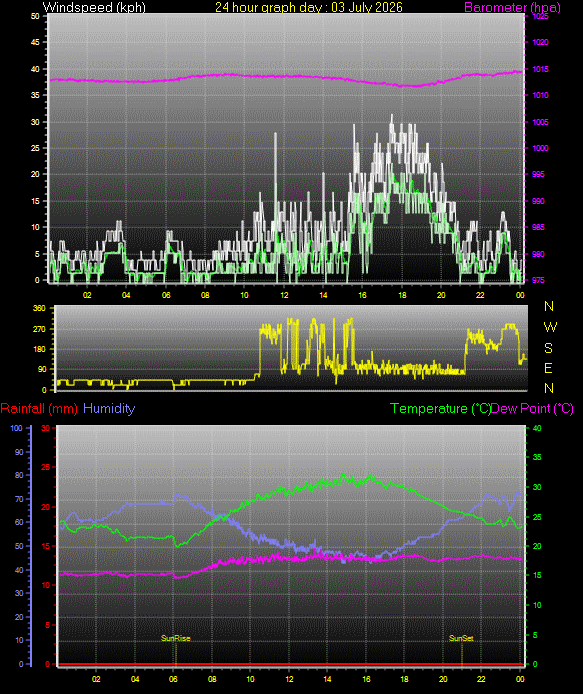
Task: Click the bottom "N" compass label beside 0
Action: point(549,388)
